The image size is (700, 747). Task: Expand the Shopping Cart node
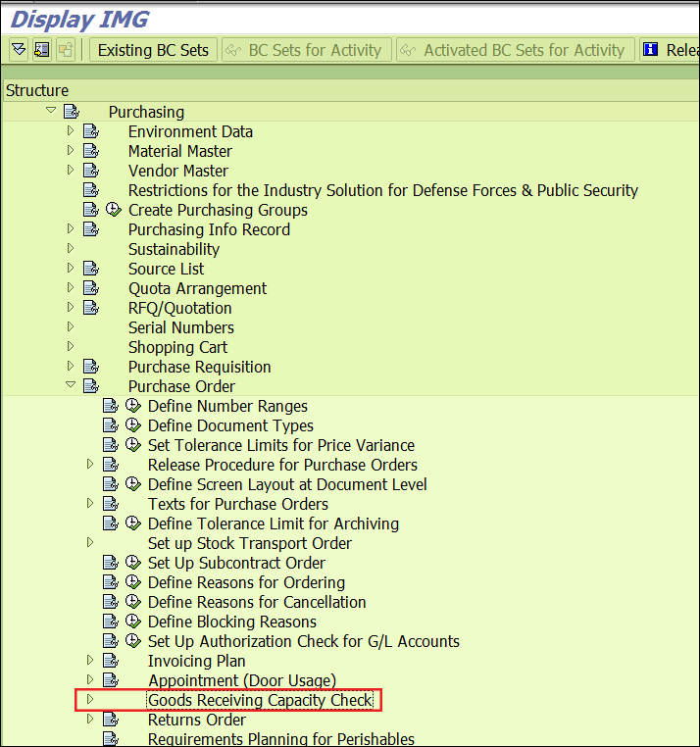click(71, 346)
